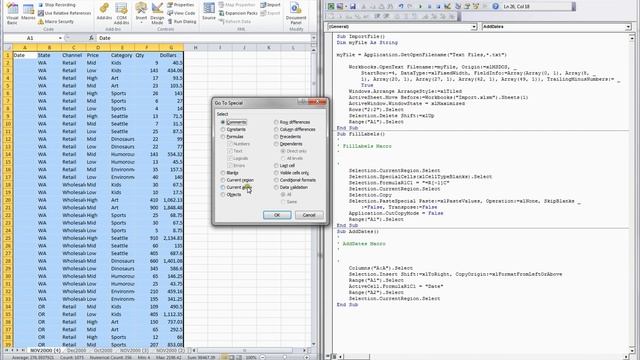Viewport: 640px width, 360px height.
Task: Select the NOV2000 (4) sheet tab
Action: pos(45,351)
